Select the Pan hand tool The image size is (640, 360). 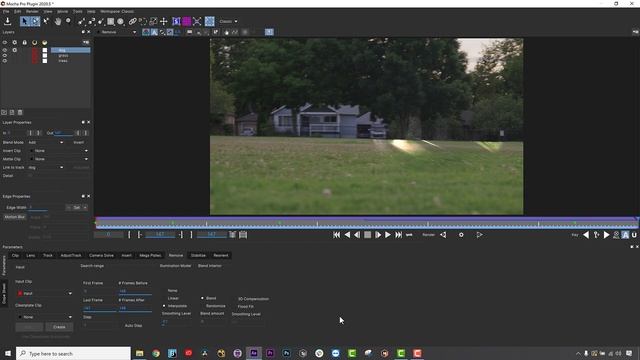pos(58,21)
